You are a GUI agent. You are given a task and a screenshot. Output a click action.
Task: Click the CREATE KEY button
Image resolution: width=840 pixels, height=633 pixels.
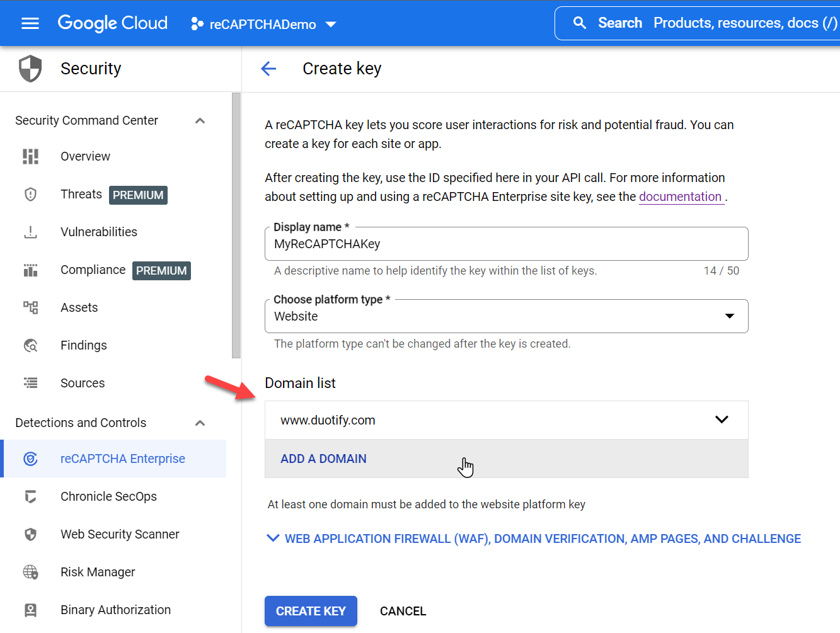point(311,611)
